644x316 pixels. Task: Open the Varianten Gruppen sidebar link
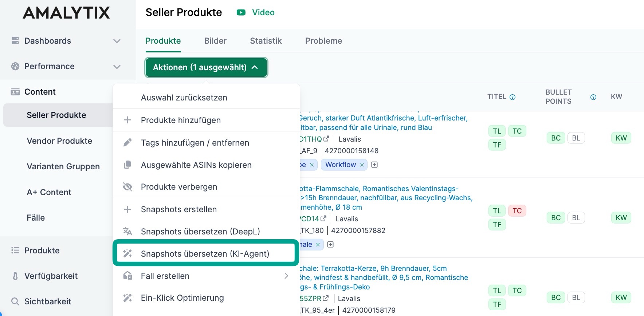[63, 166]
